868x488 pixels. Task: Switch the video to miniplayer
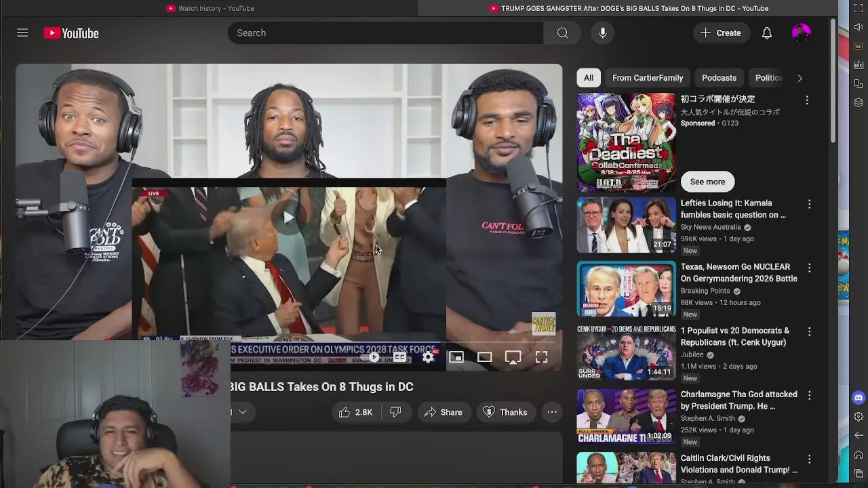point(456,357)
